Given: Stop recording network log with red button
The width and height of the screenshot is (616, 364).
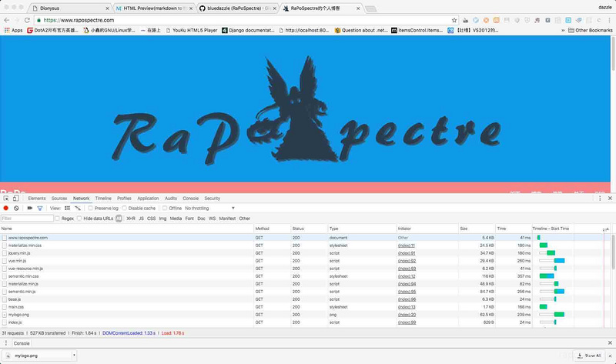Looking at the screenshot, I should pyautogui.click(x=6, y=208).
